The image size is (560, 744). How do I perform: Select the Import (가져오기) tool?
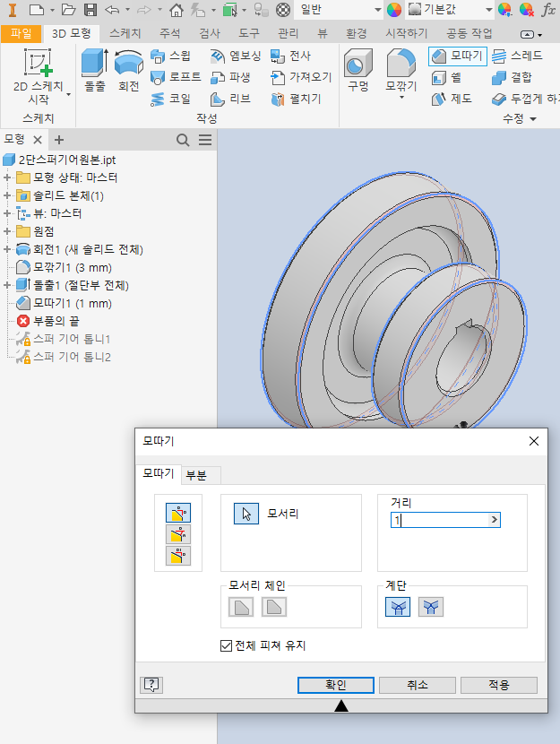301,77
